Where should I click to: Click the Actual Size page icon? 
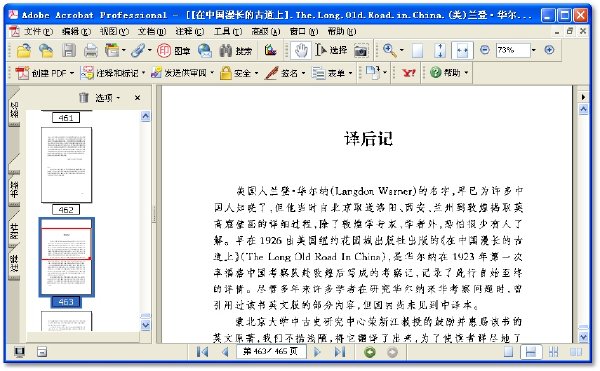tap(417, 50)
